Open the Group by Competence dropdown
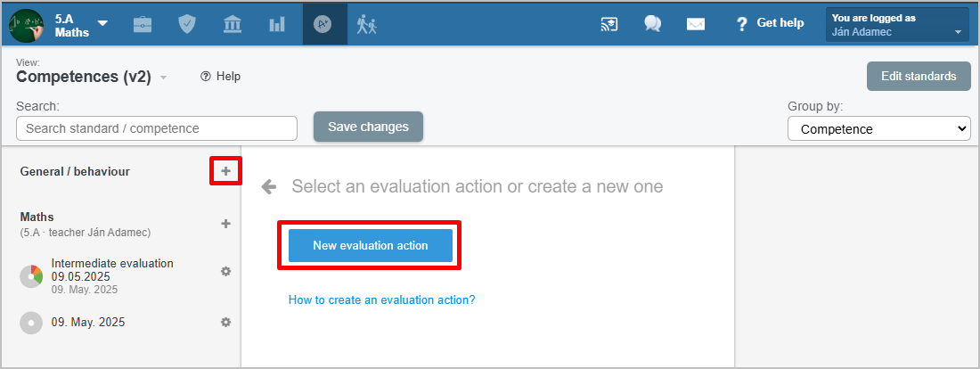This screenshot has width=980, height=369. tap(878, 129)
